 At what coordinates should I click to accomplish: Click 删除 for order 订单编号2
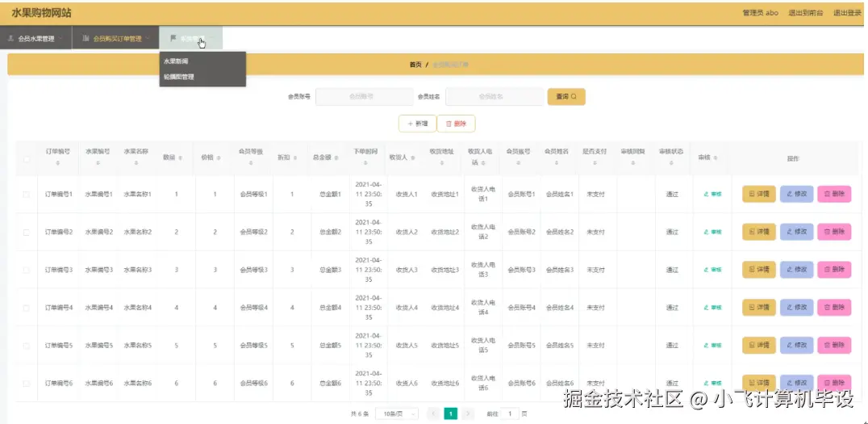[x=834, y=232]
